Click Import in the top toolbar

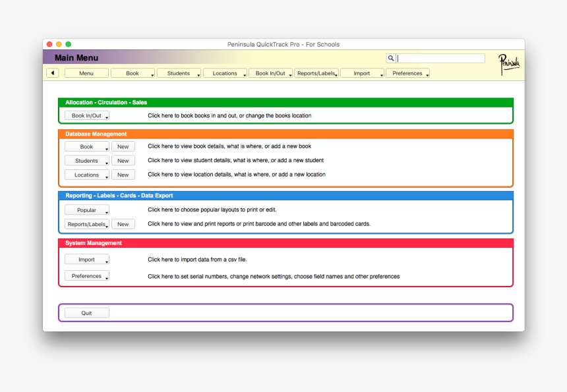362,73
